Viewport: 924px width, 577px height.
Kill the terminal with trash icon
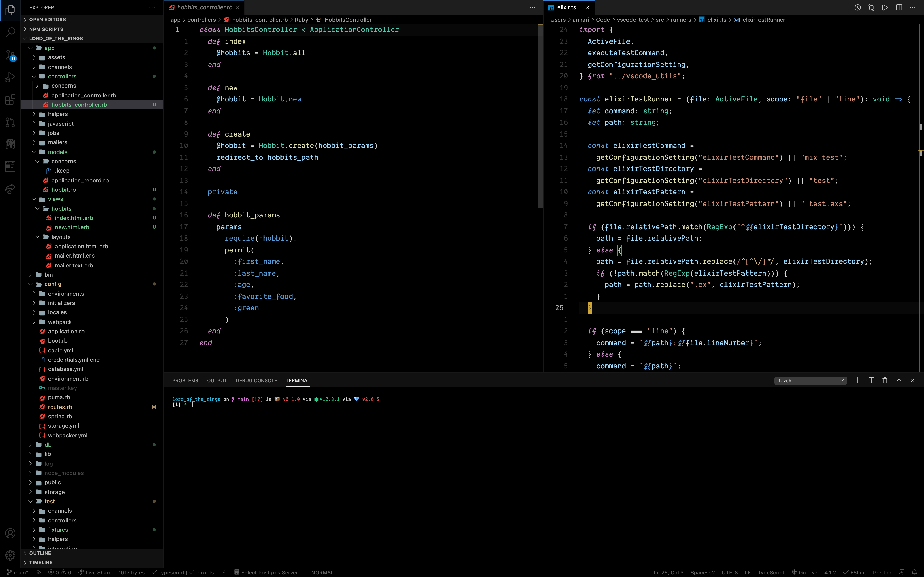pyautogui.click(x=885, y=380)
